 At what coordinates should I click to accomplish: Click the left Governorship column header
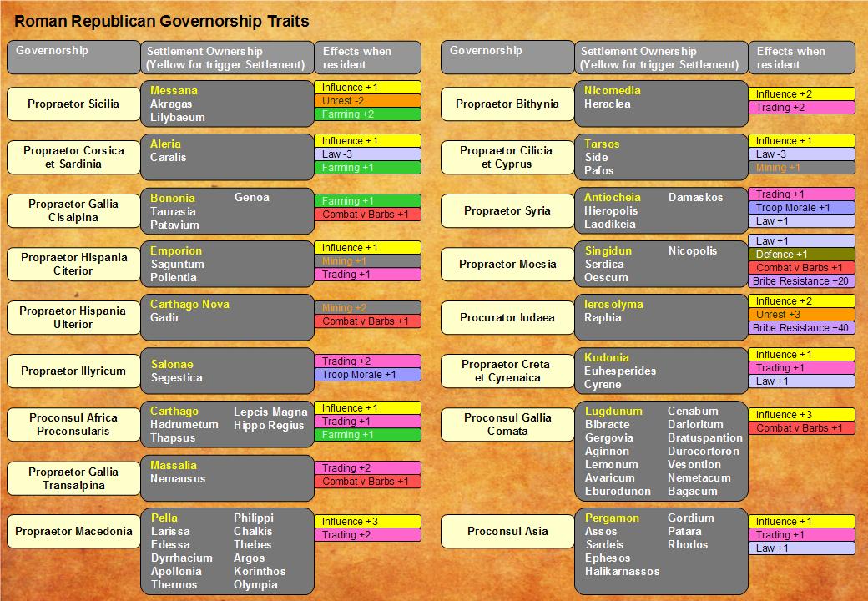click(x=73, y=57)
